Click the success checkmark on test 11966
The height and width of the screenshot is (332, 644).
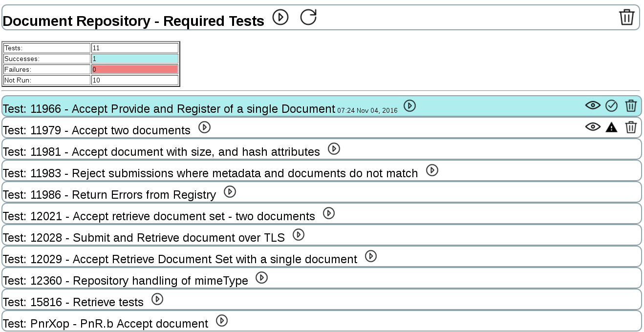611,105
